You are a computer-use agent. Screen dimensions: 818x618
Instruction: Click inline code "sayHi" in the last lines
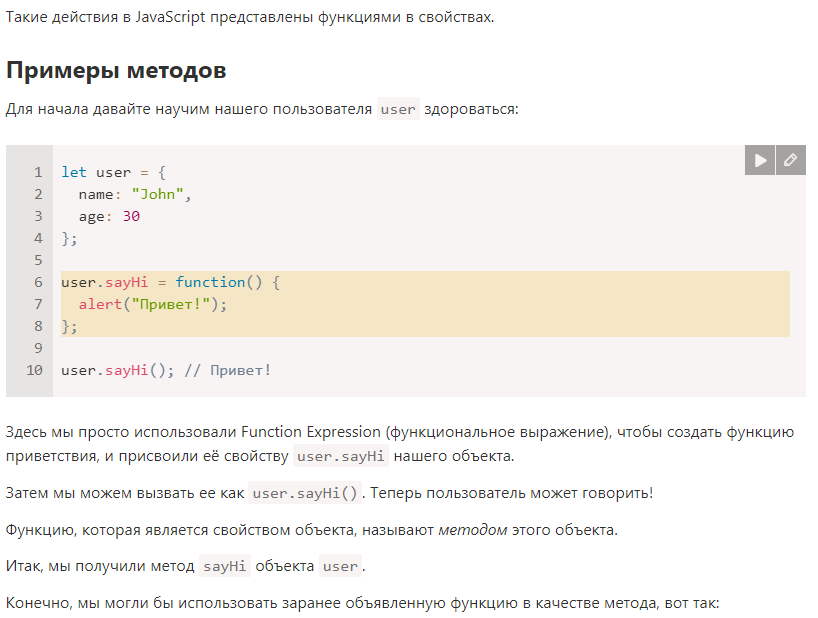coord(225,566)
